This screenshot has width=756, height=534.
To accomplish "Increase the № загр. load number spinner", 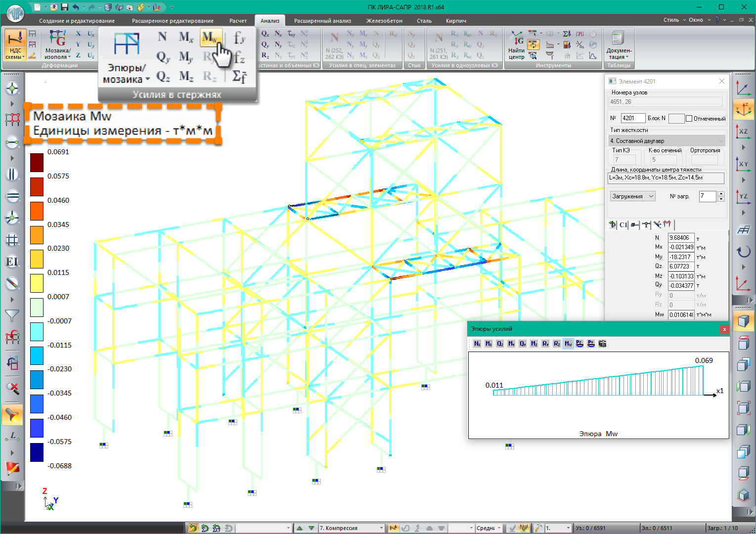I will [721, 194].
